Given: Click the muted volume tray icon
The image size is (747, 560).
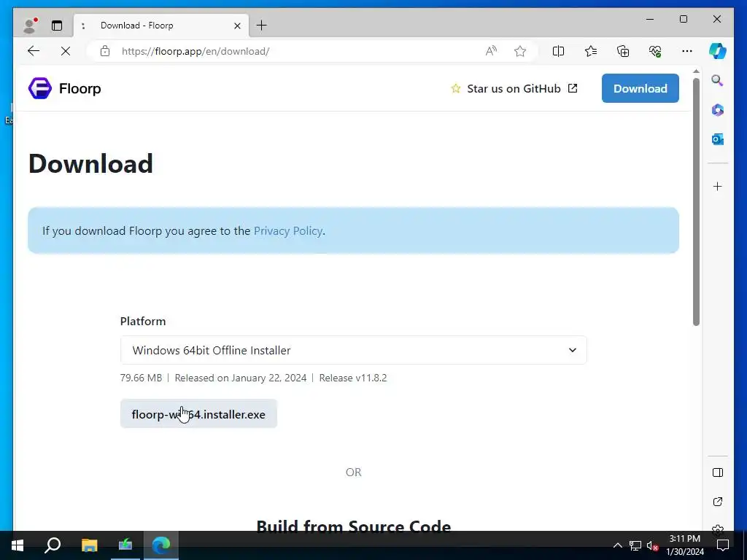Looking at the screenshot, I should tap(652, 545).
